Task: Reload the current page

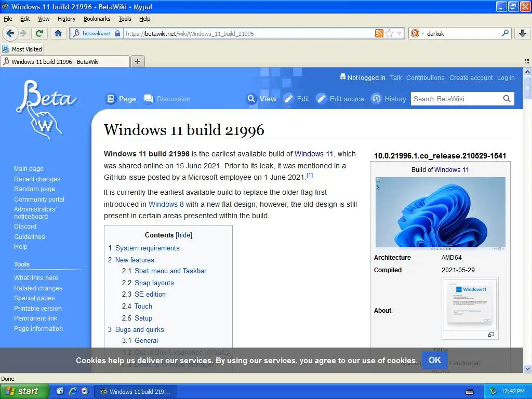Action: [39, 33]
